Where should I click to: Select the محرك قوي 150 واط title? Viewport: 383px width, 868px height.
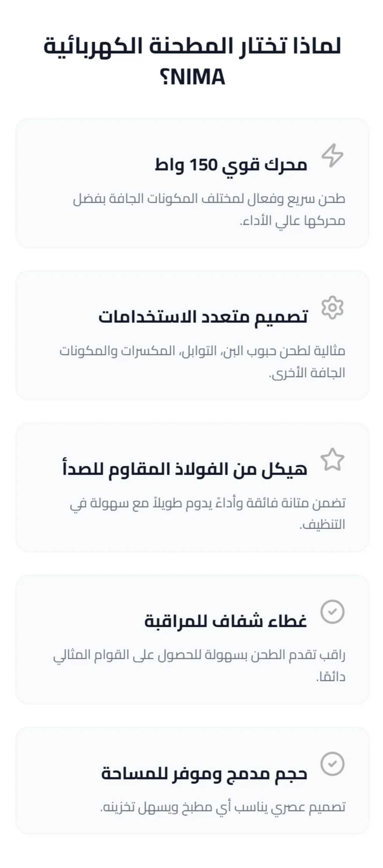pyautogui.click(x=231, y=165)
